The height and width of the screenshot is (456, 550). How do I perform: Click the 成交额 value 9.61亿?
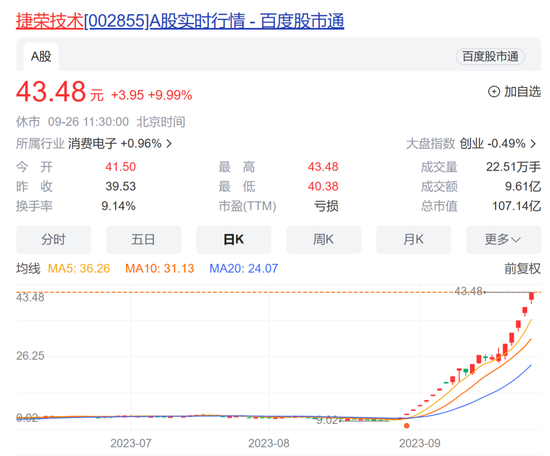(x=523, y=186)
